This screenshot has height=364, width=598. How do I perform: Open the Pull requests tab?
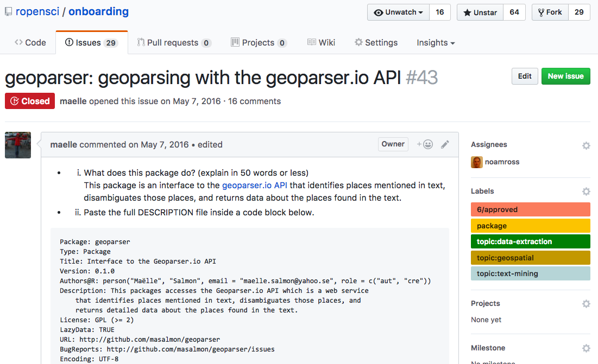click(x=174, y=43)
